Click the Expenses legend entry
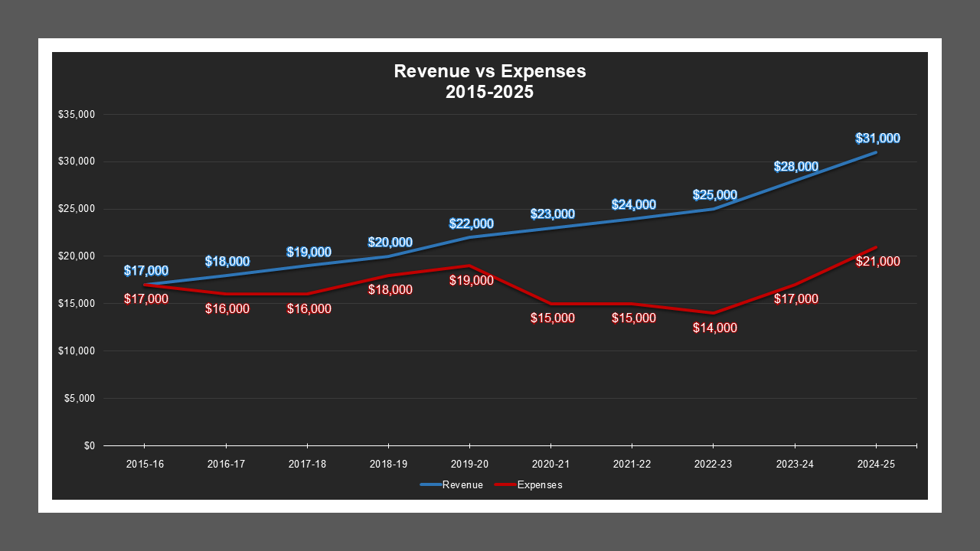 coord(541,484)
